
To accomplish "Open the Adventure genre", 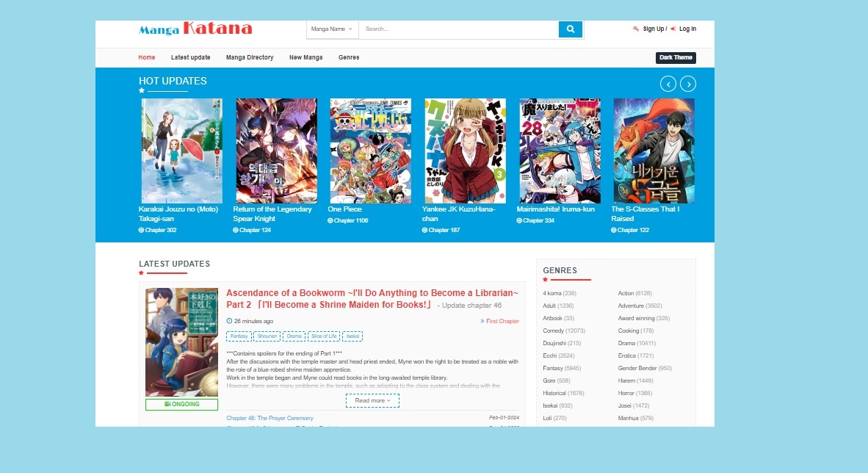I will 640,306.
